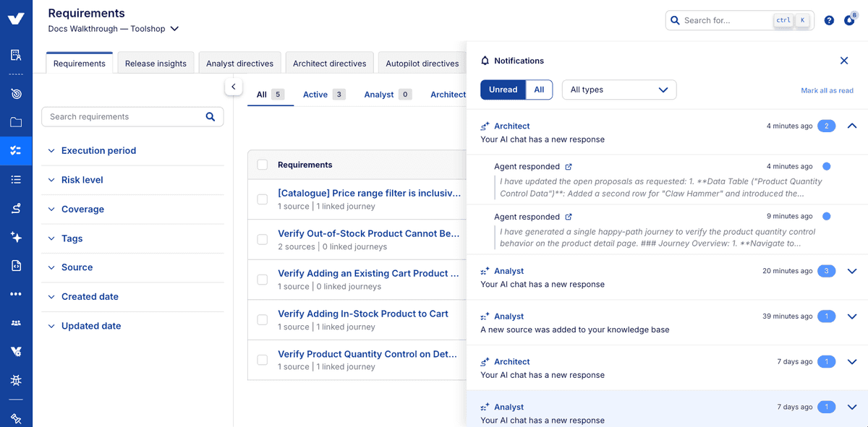Open the team members icon in sidebar
868x427 pixels.
(x=16, y=323)
